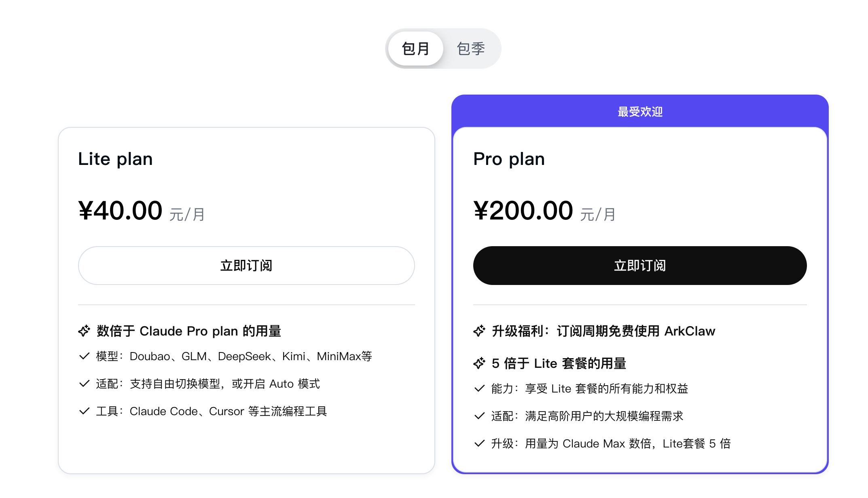Keep billing period on 包月
The image size is (868, 498).
pyautogui.click(x=416, y=48)
